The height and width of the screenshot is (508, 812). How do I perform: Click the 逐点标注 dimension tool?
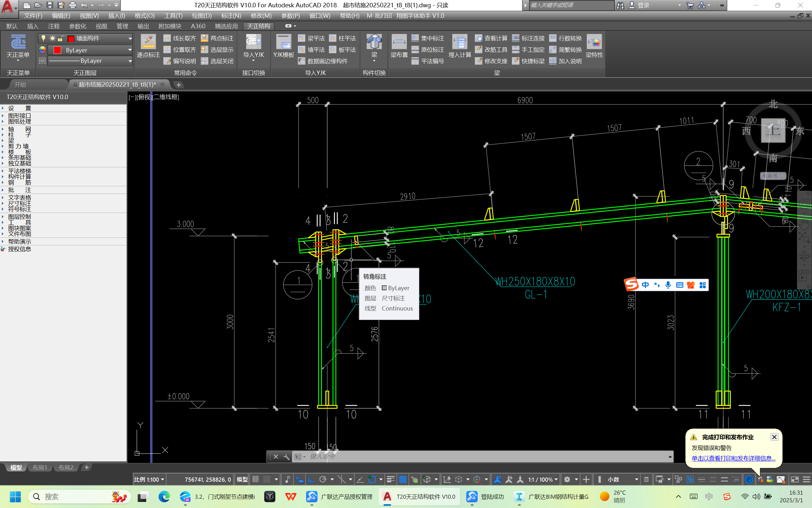[x=148, y=46]
